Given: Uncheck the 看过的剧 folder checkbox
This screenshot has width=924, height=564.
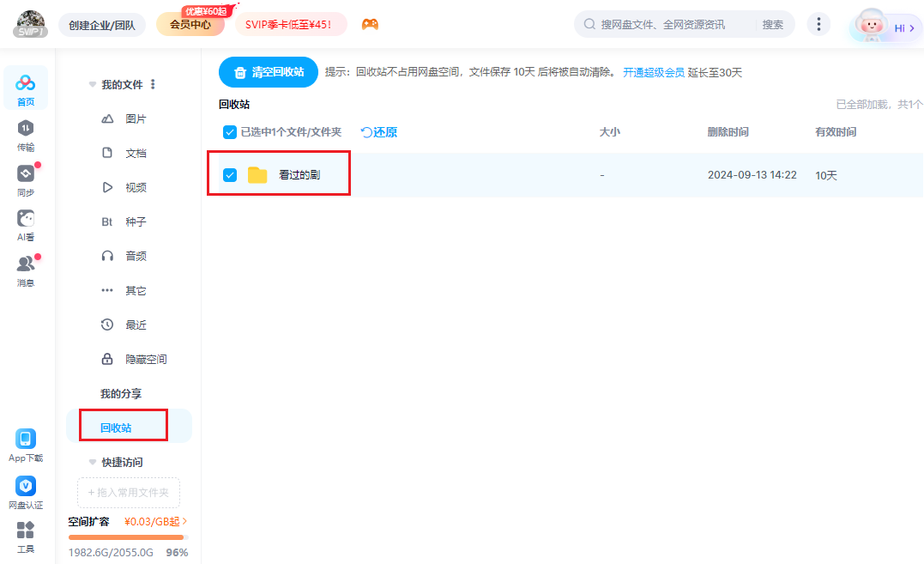Looking at the screenshot, I should tap(230, 174).
